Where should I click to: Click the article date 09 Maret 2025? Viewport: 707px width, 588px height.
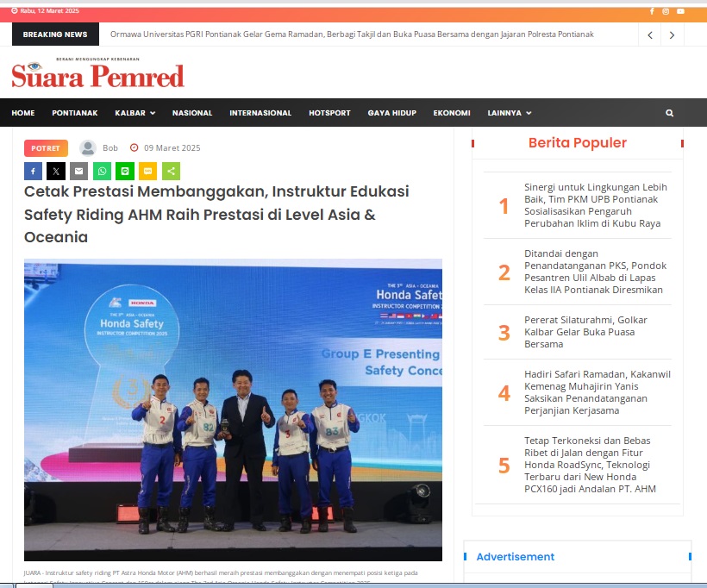[172, 148]
